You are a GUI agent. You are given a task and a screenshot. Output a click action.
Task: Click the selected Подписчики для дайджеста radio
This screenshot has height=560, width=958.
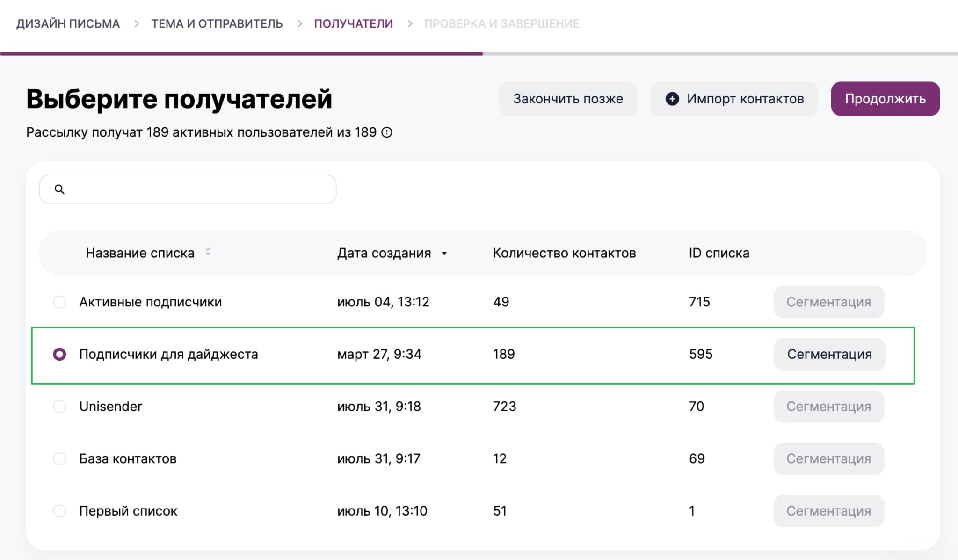tap(59, 354)
